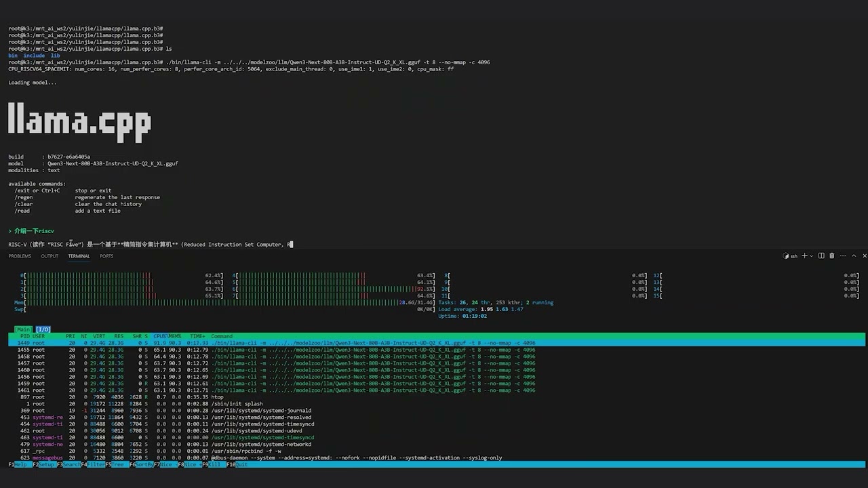Open htop F6 SortBy menu
Viewport: 868px width, 488px height.
(x=142, y=465)
